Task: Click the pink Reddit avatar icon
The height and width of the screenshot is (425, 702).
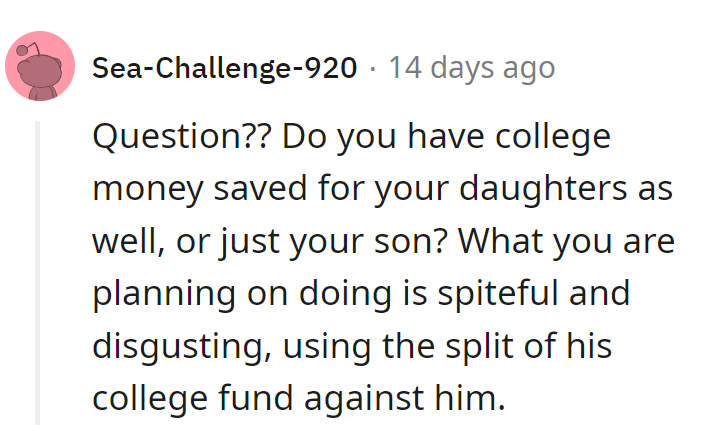Action: pos(40,67)
